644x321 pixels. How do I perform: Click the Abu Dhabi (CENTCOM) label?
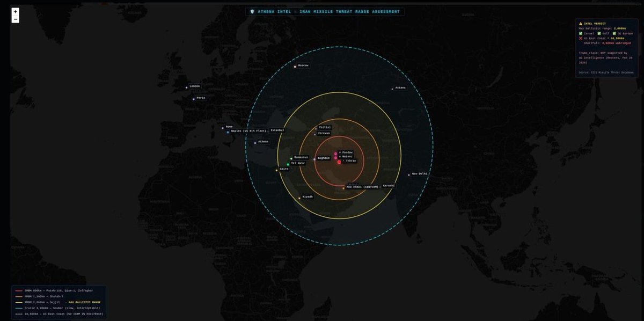tap(363, 187)
